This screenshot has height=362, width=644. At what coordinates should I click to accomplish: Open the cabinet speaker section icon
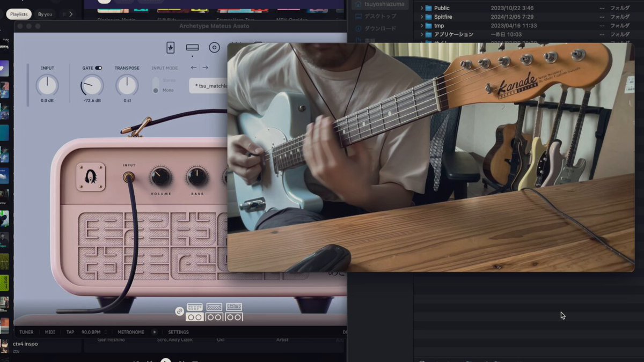pos(215,48)
